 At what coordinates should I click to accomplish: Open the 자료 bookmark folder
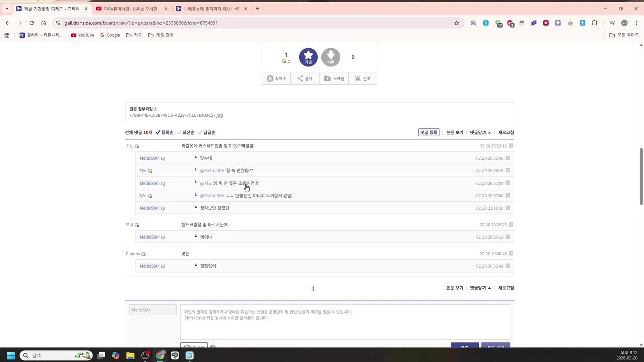(134, 35)
